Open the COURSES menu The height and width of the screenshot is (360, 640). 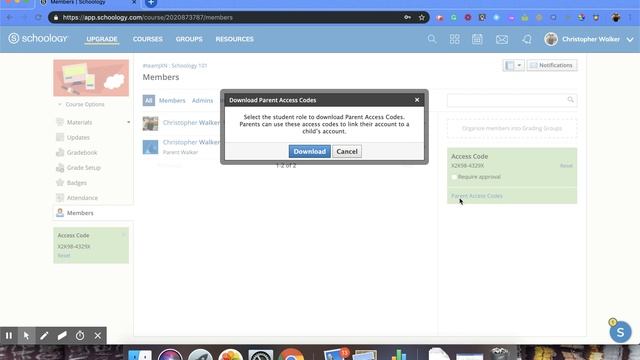148,39
